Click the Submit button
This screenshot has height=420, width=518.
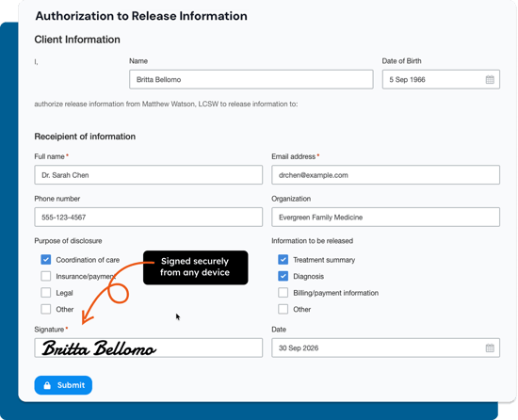(x=63, y=385)
